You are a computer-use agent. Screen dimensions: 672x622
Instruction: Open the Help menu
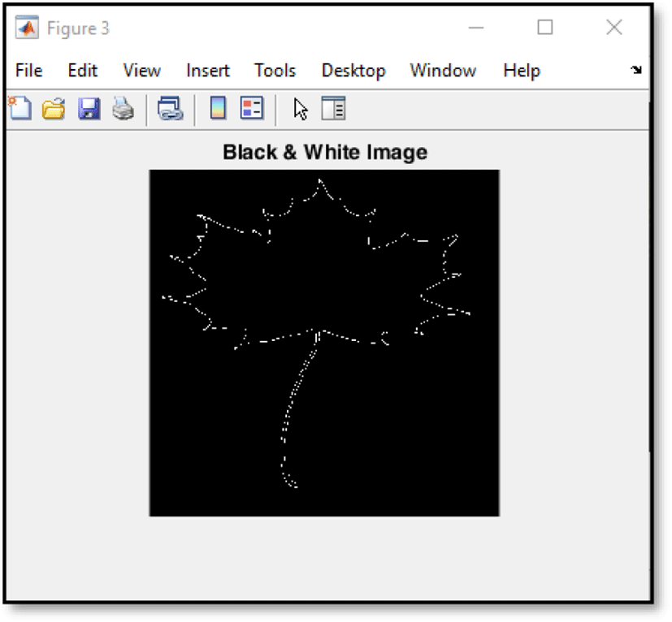(522, 71)
